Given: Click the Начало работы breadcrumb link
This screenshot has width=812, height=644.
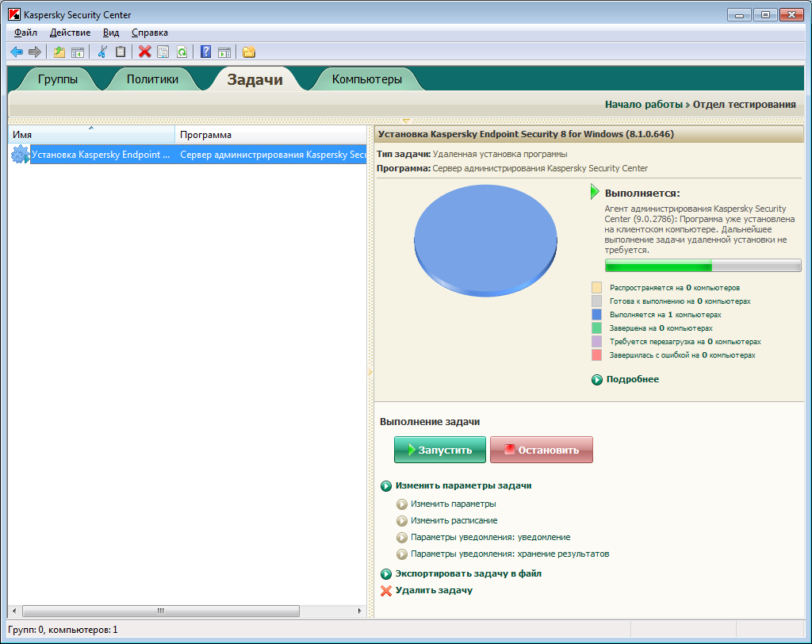Looking at the screenshot, I should pyautogui.click(x=644, y=105).
